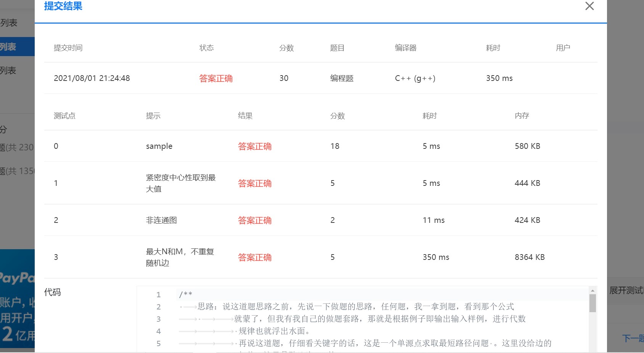
Task: Click the 编程题 problem type cell
Action: (x=342, y=78)
